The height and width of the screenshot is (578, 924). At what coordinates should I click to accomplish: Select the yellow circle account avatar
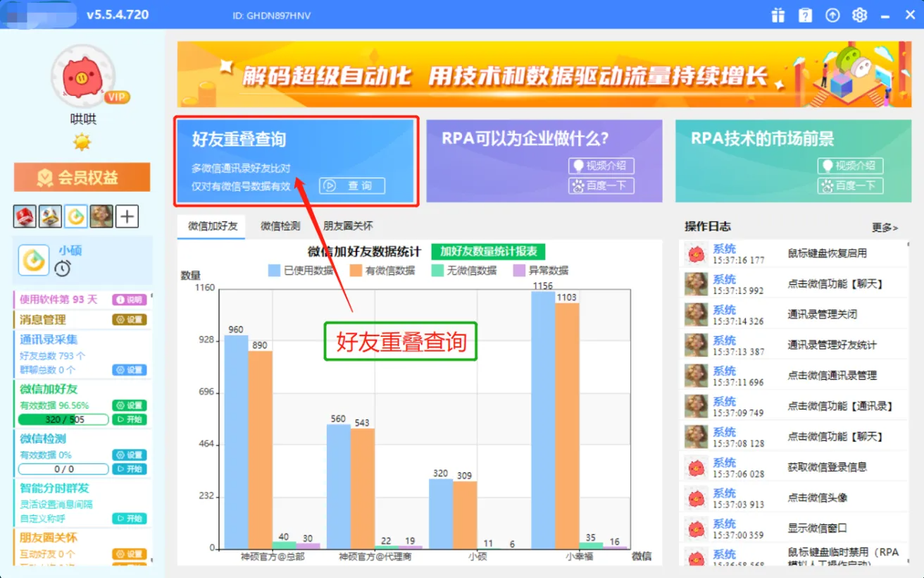(76, 216)
